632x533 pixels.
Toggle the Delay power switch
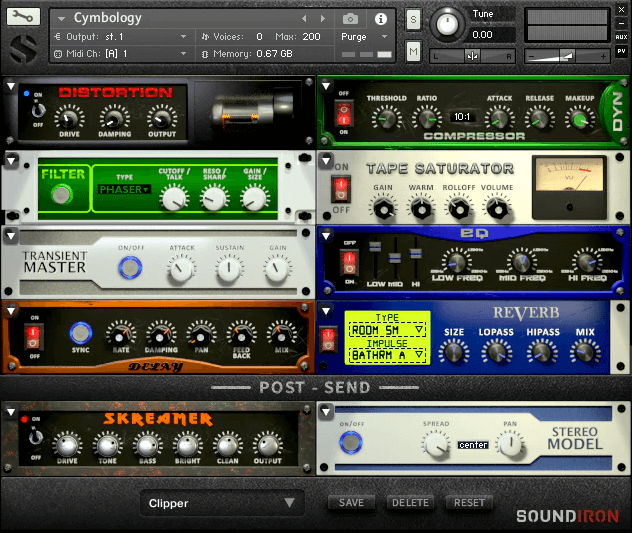tap(33, 337)
